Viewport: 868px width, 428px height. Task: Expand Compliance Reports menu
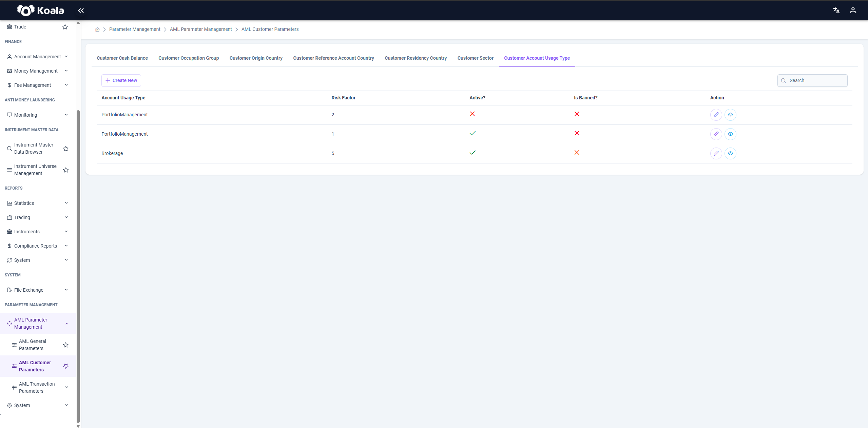37,246
